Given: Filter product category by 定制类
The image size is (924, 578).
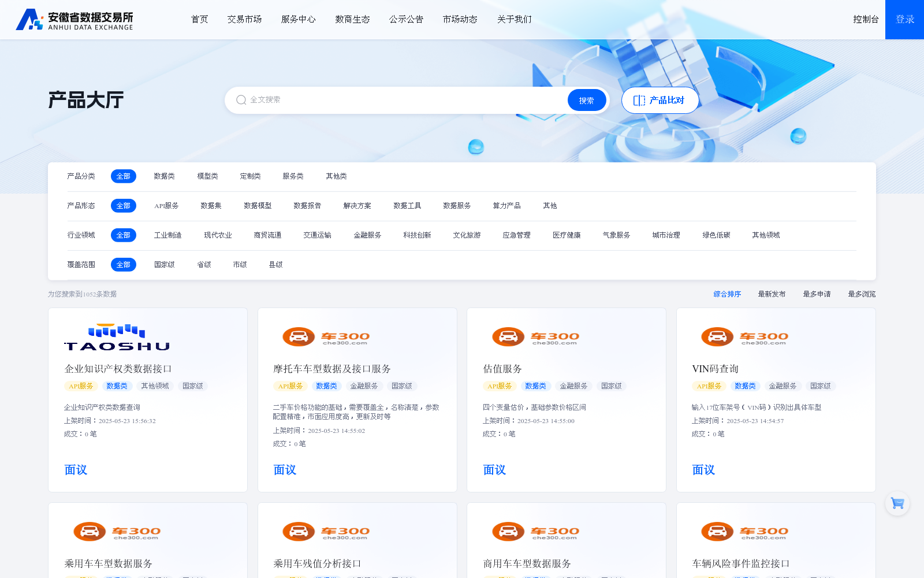Looking at the screenshot, I should (250, 176).
